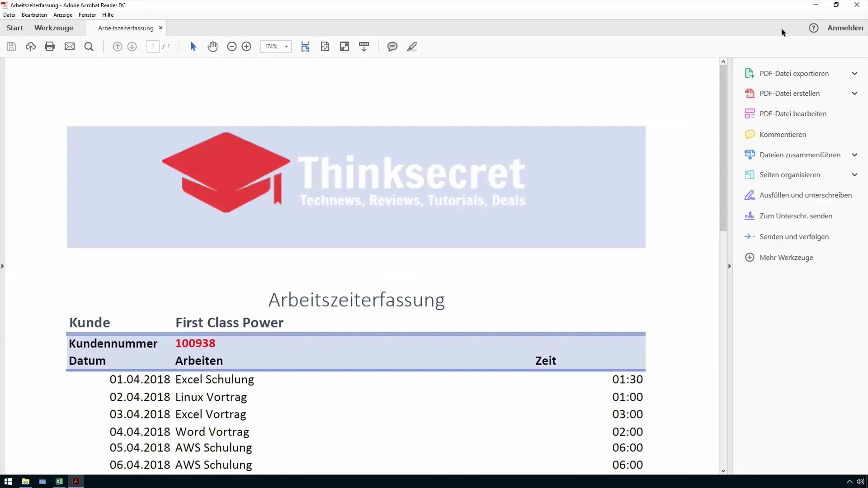Open Ausfüllen und unterschreiben tool

coord(805,195)
